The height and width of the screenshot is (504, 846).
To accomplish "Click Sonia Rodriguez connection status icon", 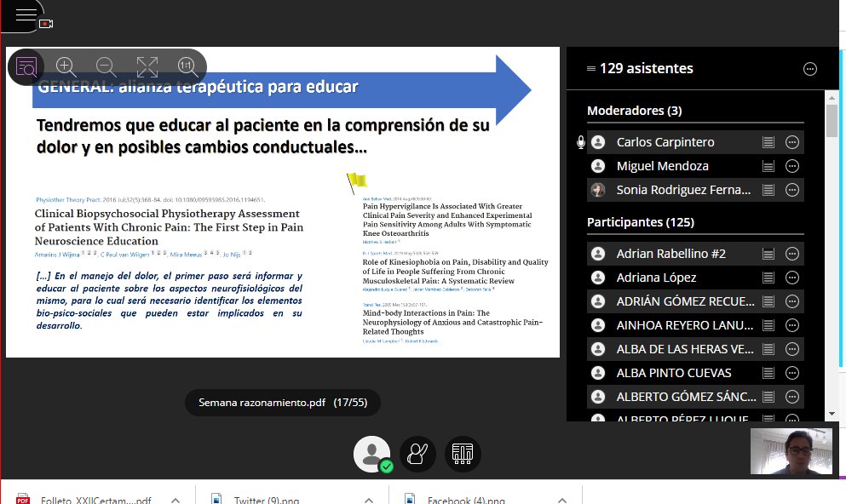I will tap(768, 190).
